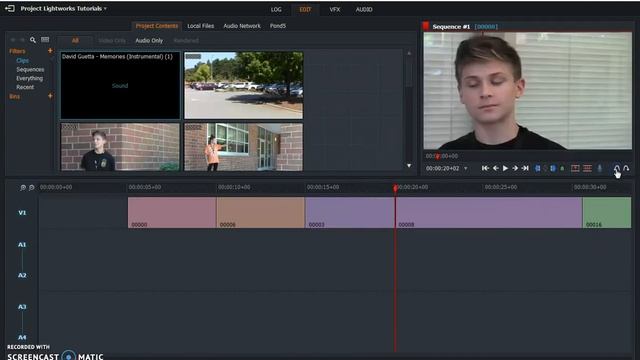Image resolution: width=640 pixels, height=360 pixels.
Task: Click the bin scroll up arrow
Action: 409,53
